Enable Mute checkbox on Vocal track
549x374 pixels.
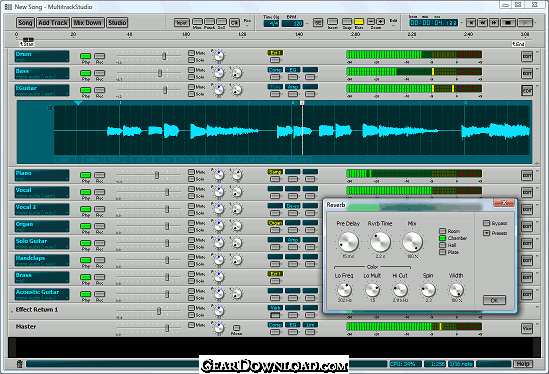(191, 189)
